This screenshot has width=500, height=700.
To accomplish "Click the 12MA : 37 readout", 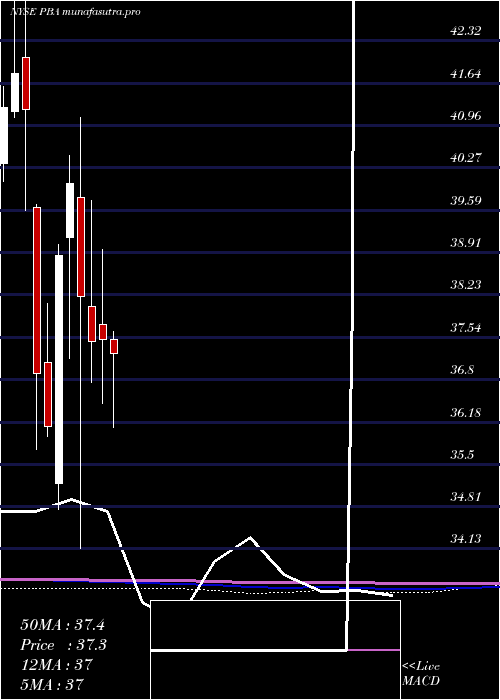I will pyautogui.click(x=56, y=665).
